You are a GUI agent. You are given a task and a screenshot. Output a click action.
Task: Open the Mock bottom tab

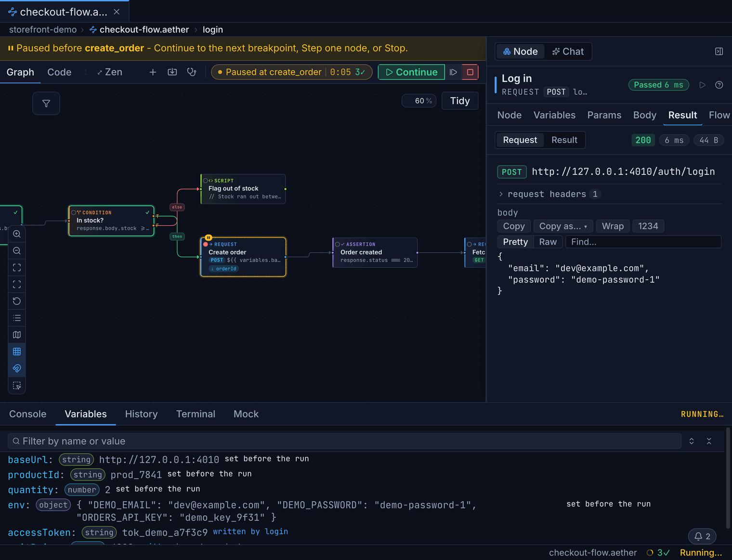tap(246, 414)
